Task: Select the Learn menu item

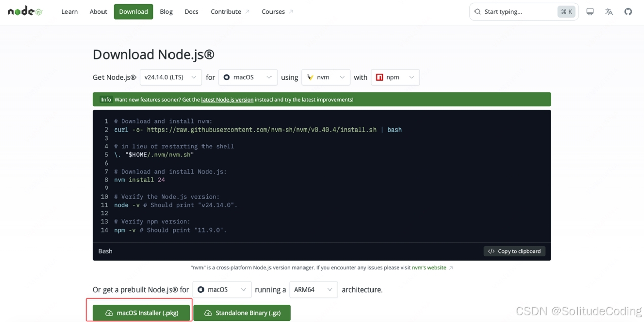Action: (69, 11)
